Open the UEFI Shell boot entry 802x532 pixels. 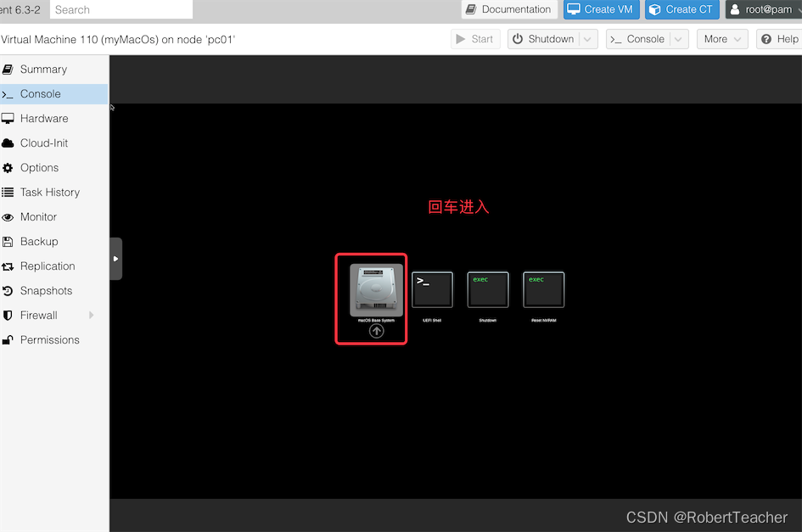(x=432, y=289)
